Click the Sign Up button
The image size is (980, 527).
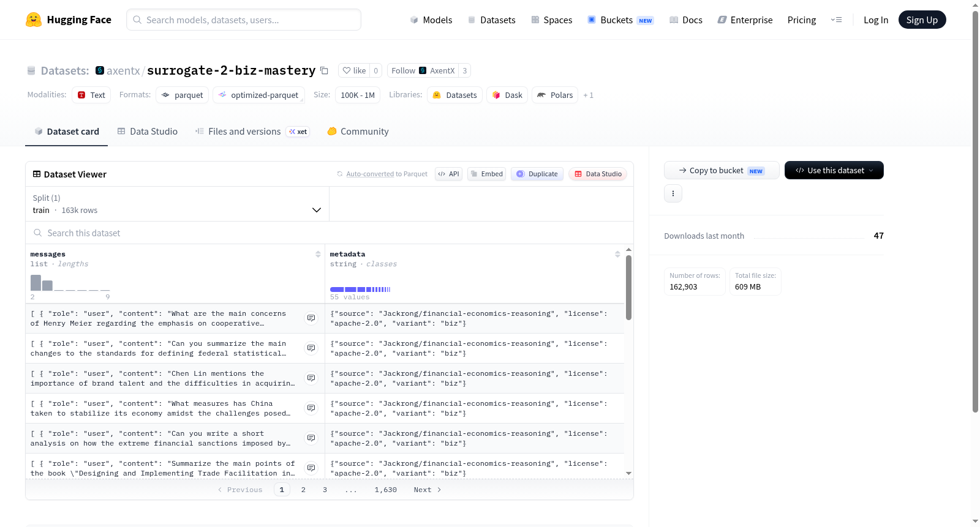(x=922, y=20)
